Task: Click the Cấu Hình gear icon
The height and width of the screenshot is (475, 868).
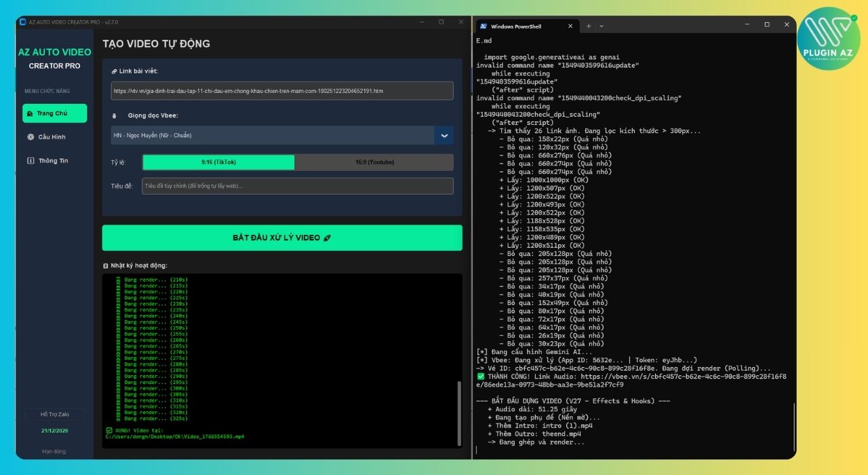Action: (x=31, y=137)
